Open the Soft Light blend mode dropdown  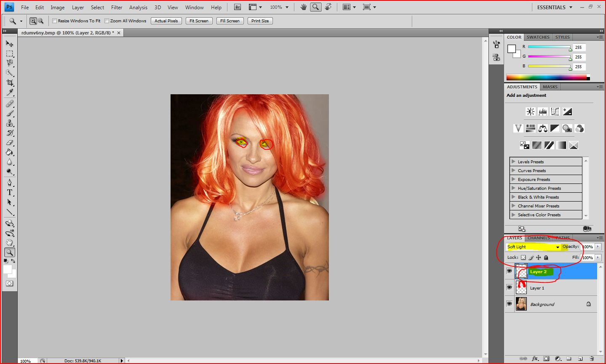point(534,247)
